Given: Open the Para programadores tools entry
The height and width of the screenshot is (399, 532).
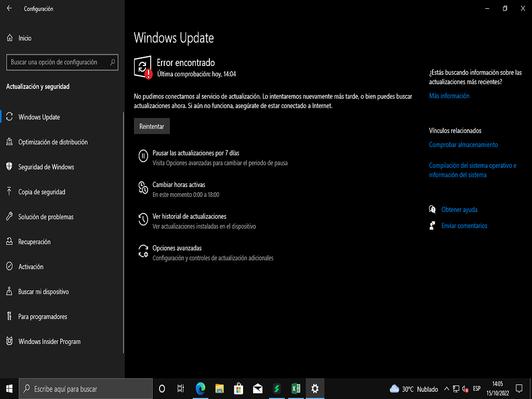Looking at the screenshot, I should click(62, 316).
